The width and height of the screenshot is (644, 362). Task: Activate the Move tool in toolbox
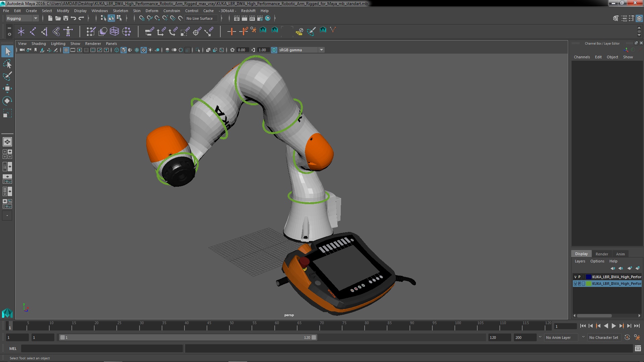click(x=7, y=88)
